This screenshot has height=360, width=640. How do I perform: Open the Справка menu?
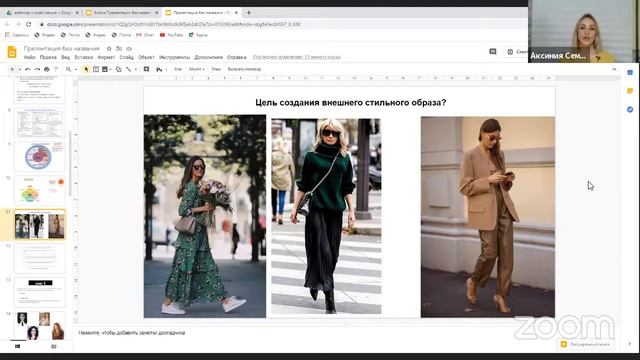click(x=237, y=58)
